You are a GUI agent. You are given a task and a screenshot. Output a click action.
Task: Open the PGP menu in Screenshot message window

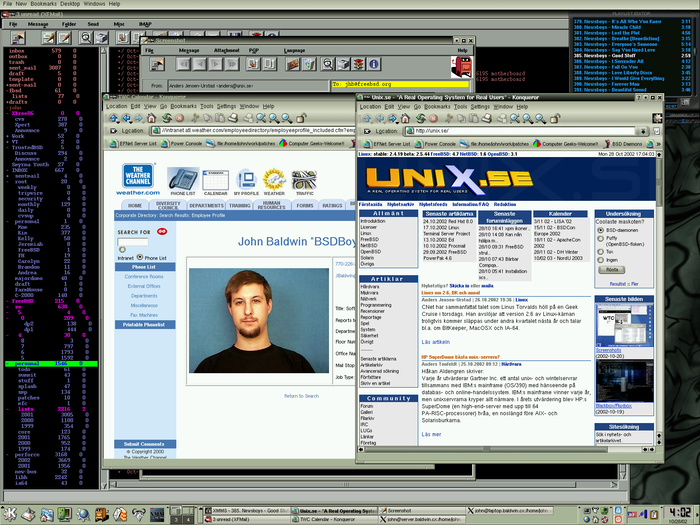tap(254, 50)
